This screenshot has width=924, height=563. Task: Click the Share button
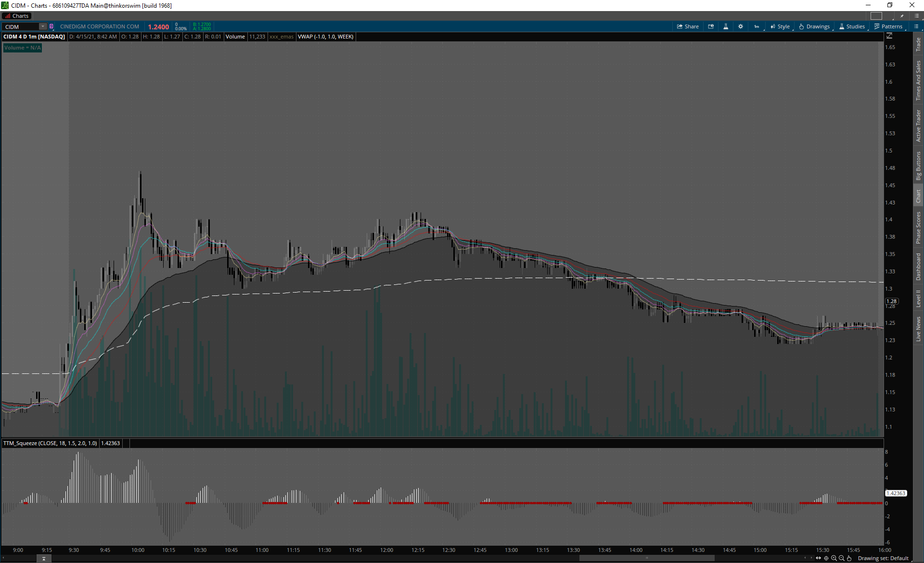[688, 26]
